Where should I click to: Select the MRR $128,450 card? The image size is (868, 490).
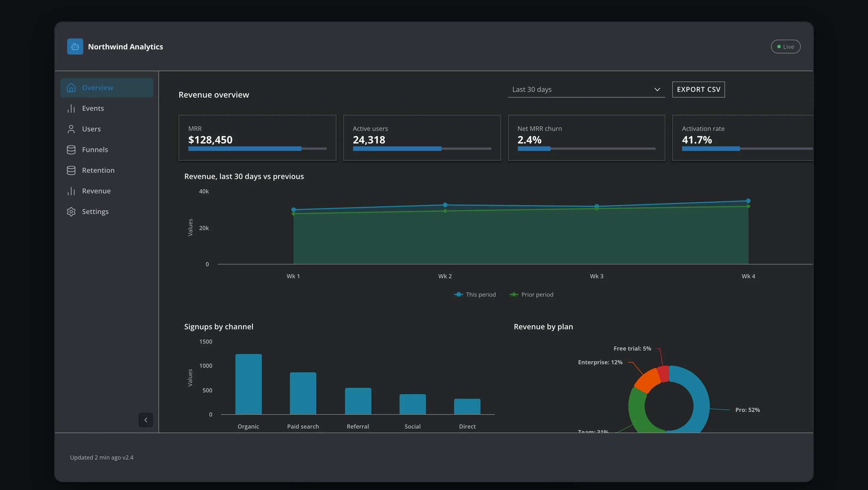pyautogui.click(x=257, y=138)
